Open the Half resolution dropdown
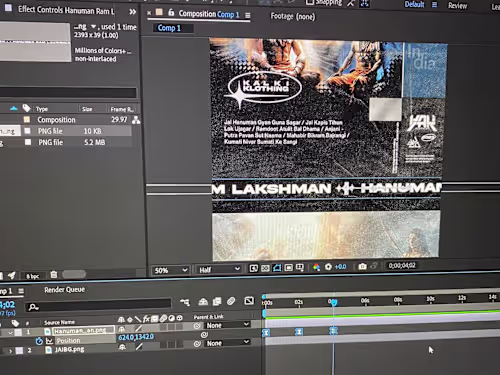Image resolution: width=500 pixels, height=375 pixels. click(219, 269)
